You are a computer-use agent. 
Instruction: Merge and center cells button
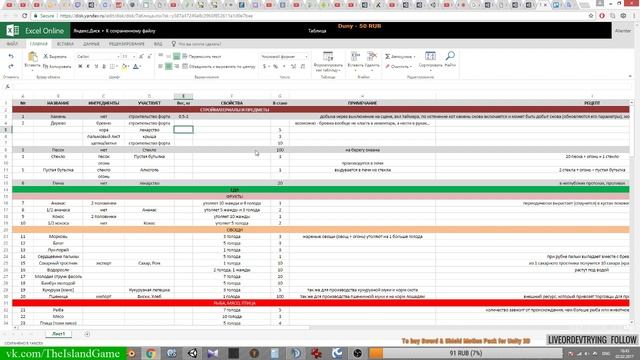click(x=218, y=66)
